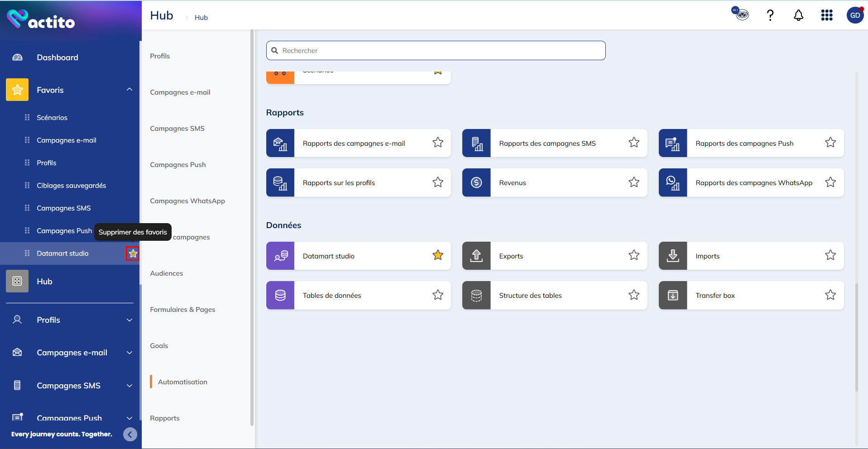Open the Dashboard link in sidebar
This screenshot has height=449, width=868.
(58, 57)
